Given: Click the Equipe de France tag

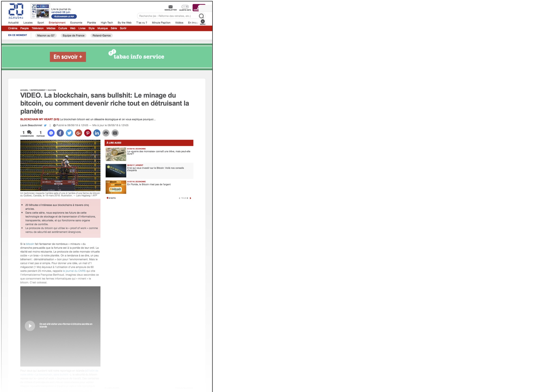Looking at the screenshot, I should point(74,36).
